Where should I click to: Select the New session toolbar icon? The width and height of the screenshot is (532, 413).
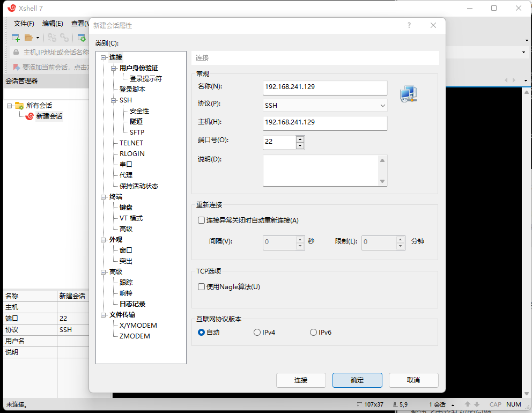click(15, 38)
